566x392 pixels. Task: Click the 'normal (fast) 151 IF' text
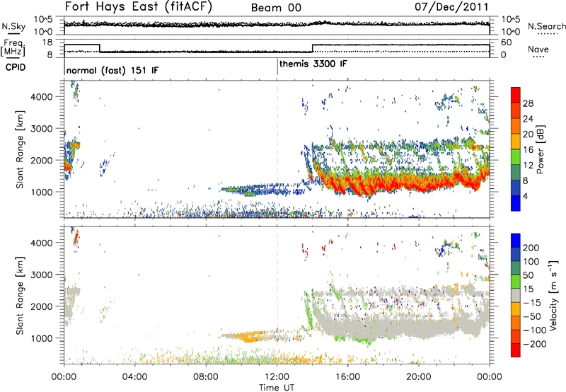(112, 70)
